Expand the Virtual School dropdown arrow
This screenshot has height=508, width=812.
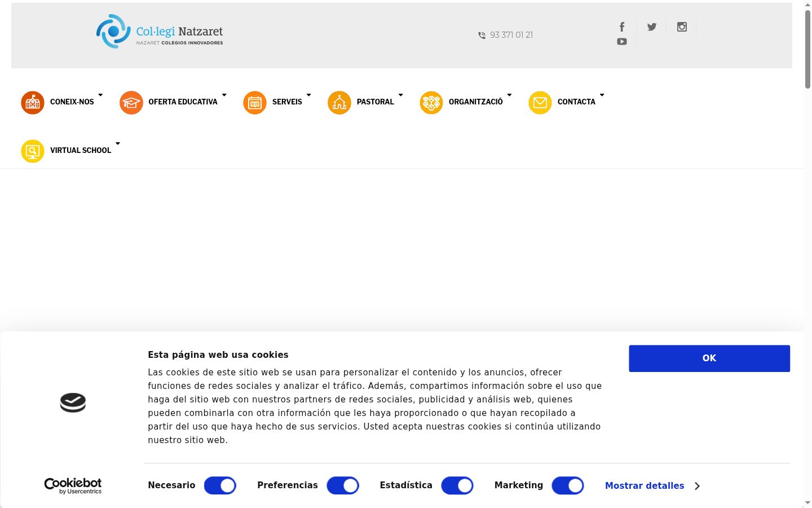[x=118, y=143]
